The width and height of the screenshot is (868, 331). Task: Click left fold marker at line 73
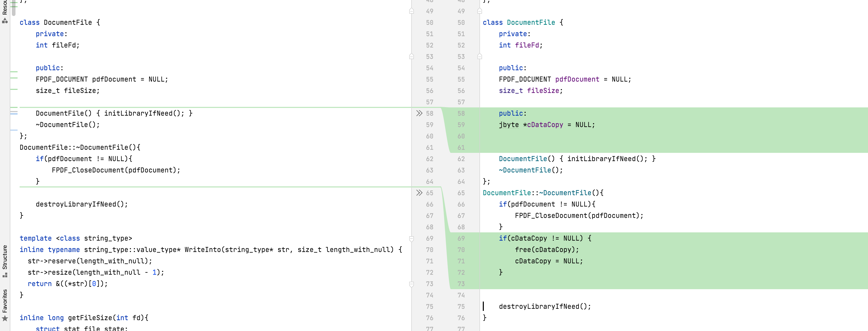click(x=412, y=284)
